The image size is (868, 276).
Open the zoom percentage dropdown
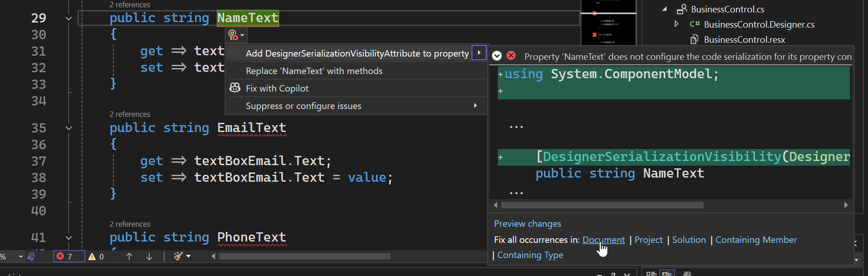point(21,256)
